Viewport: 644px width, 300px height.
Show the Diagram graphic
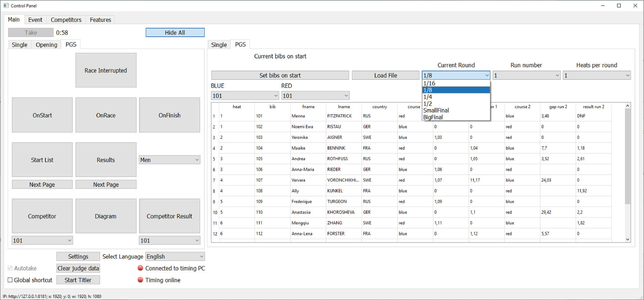(x=106, y=216)
